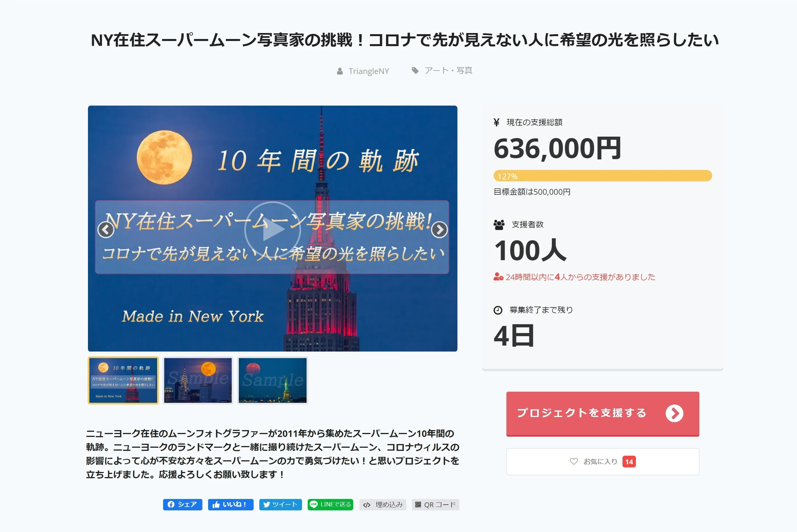This screenshot has width=797, height=532.
Task: Select the Chrysler Building moon thumbnail
Action: click(198, 380)
